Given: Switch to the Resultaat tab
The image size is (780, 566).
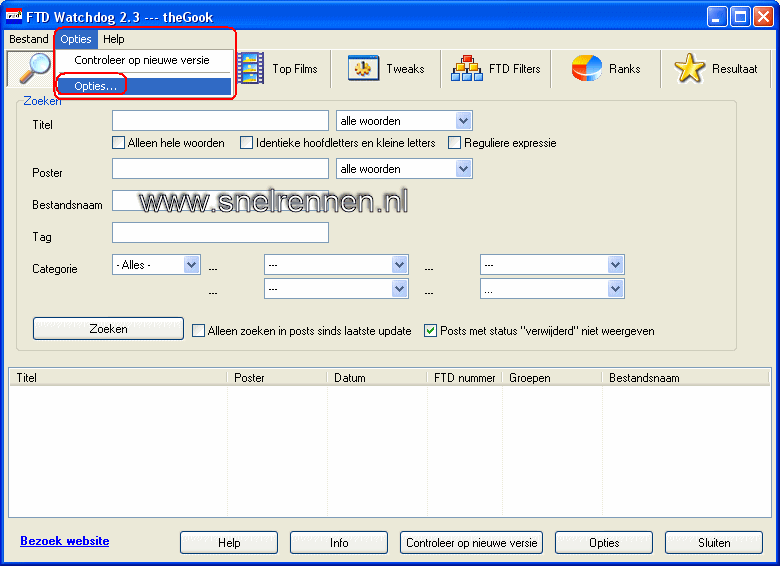Looking at the screenshot, I should [x=716, y=69].
